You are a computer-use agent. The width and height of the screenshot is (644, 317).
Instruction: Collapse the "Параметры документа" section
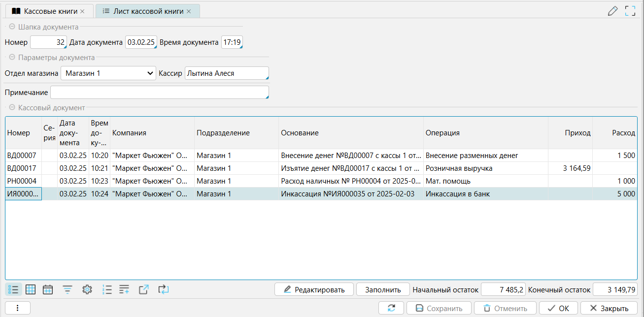(12, 58)
